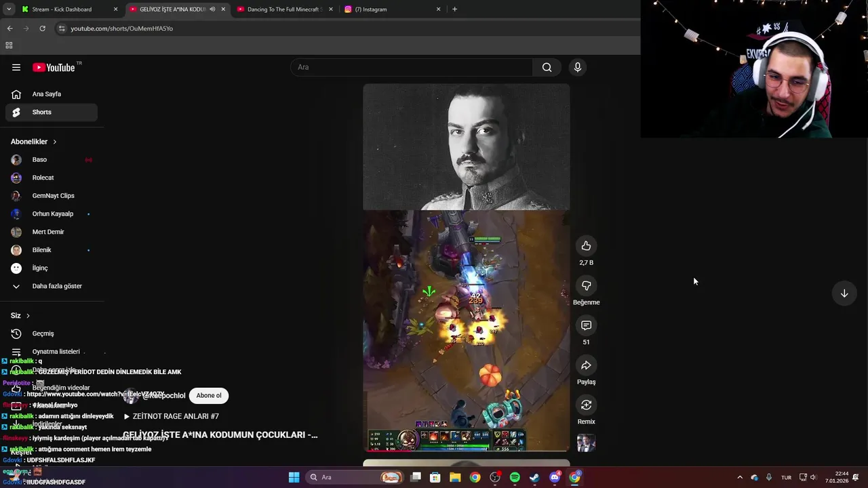868x488 pixels.
Task: Open the Ana Sayfa home item
Action: (x=52, y=94)
